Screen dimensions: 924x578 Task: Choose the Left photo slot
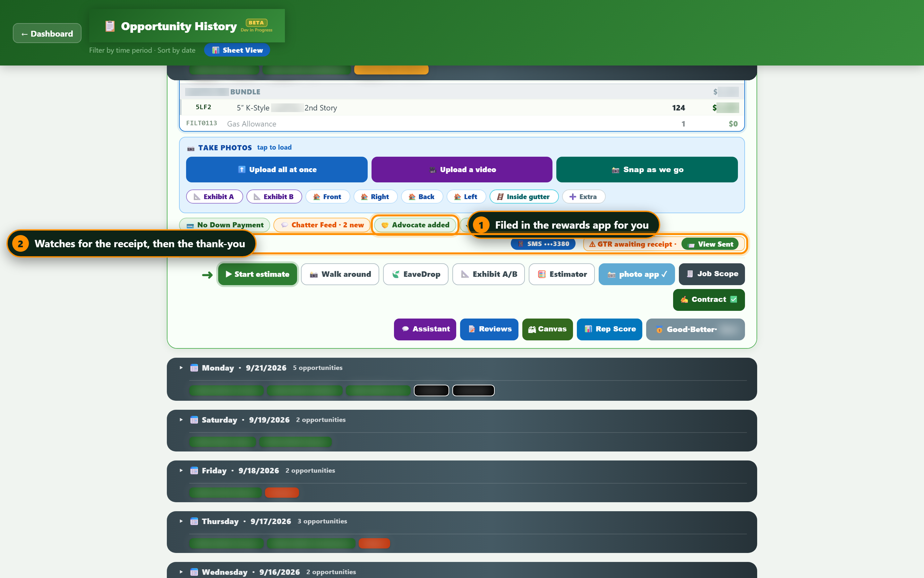pos(466,197)
